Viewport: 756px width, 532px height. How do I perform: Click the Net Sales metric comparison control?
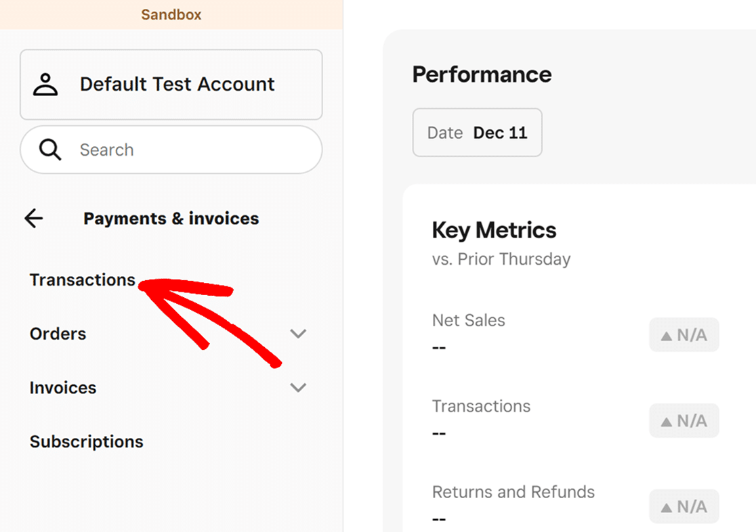[684, 334]
